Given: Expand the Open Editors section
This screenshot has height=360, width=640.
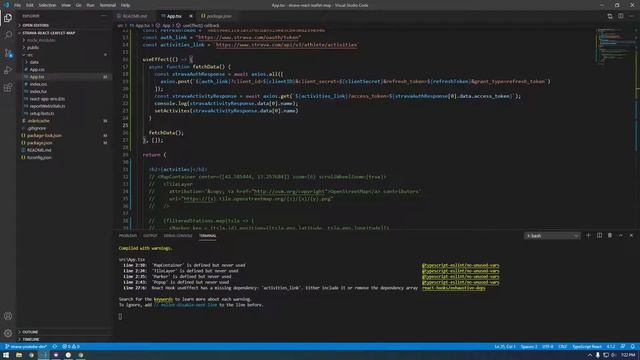Looking at the screenshot, I should (x=35, y=25).
